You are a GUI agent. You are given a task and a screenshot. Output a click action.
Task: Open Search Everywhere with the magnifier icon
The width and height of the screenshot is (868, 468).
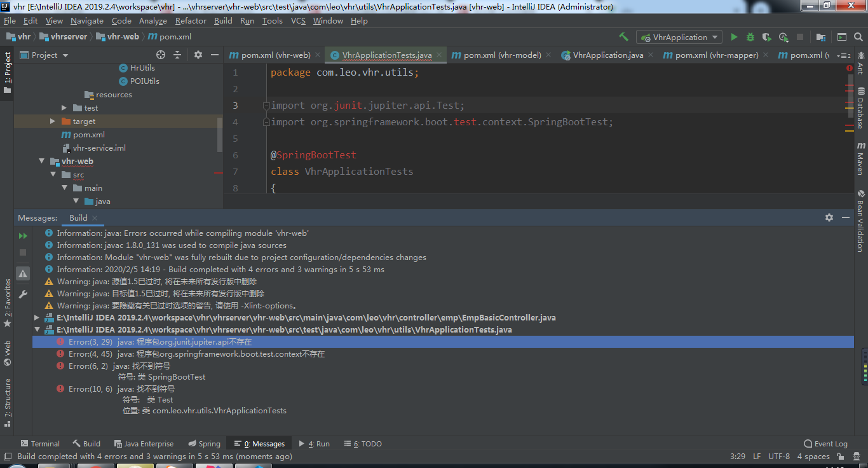click(x=858, y=37)
